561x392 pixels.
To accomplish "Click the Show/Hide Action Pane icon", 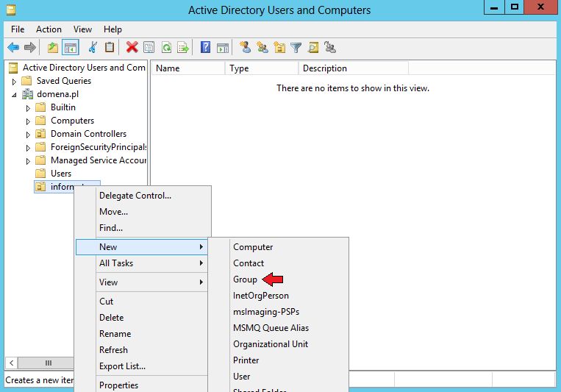I will 223,47.
